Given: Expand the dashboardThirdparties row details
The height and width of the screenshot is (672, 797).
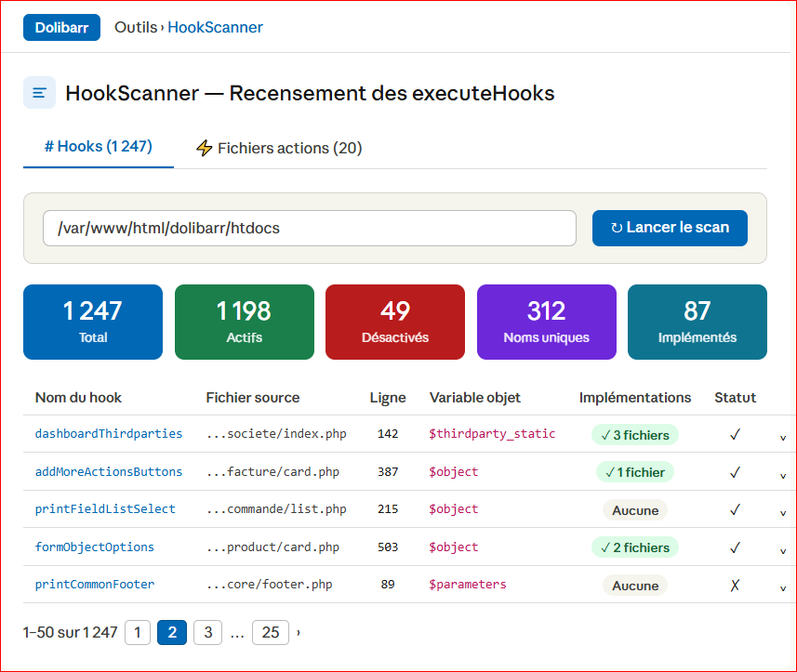Looking at the screenshot, I should (783, 437).
